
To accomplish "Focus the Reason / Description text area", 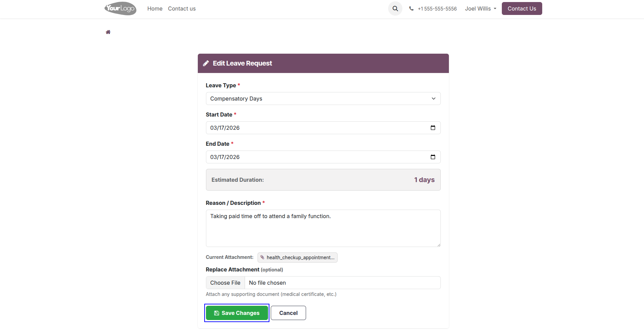I will click(x=323, y=228).
